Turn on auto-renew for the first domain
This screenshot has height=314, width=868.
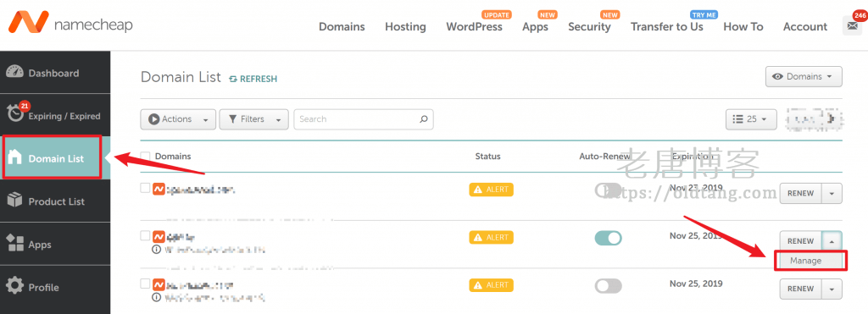pyautogui.click(x=608, y=190)
